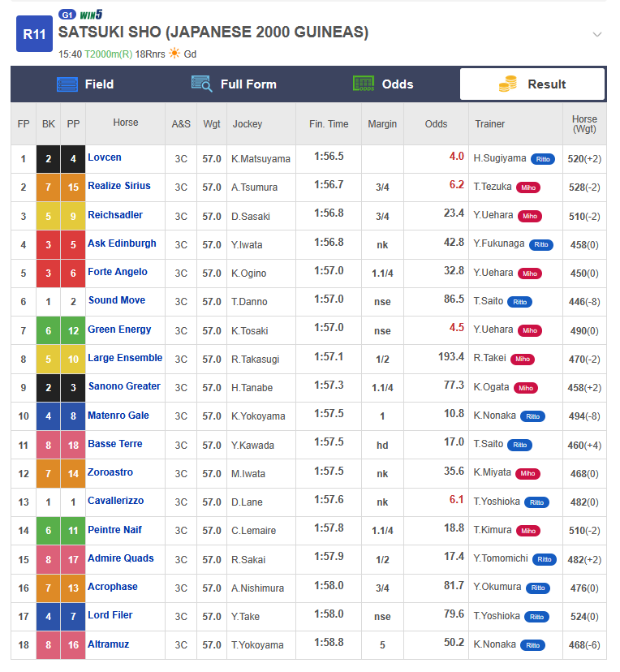Click Ritto badge beside H.Sugiyama
620x672 pixels.
point(542,159)
